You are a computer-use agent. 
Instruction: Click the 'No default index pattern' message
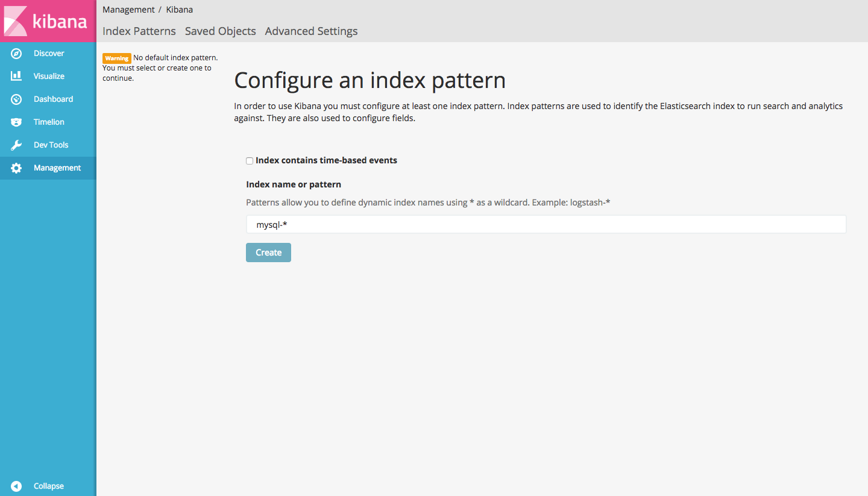coord(175,58)
